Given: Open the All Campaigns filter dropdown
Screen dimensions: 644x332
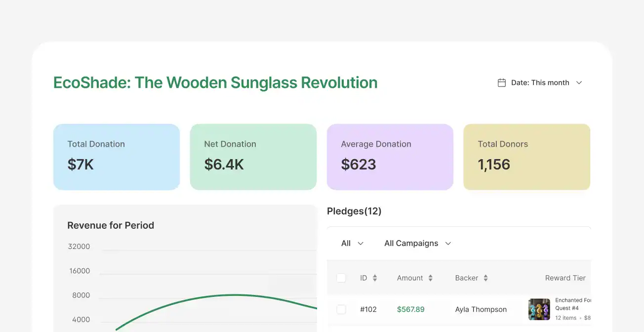Looking at the screenshot, I should [x=417, y=244].
